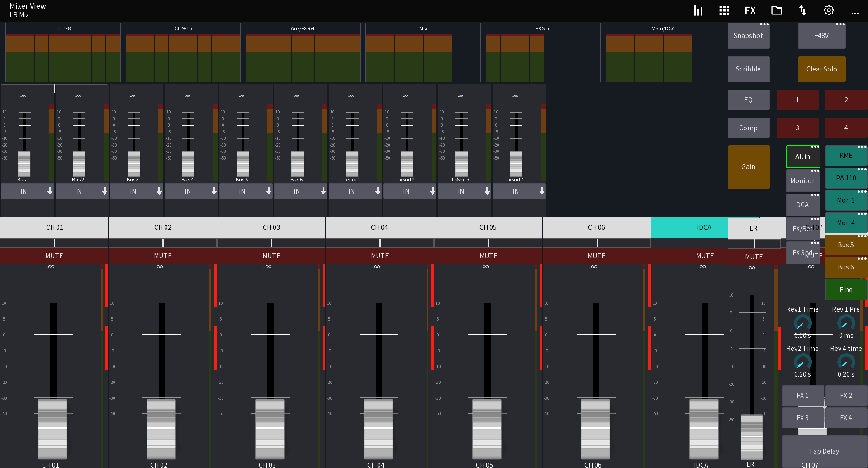Select the DCA layer tab
This screenshot has height=468, width=868.
[802, 204]
